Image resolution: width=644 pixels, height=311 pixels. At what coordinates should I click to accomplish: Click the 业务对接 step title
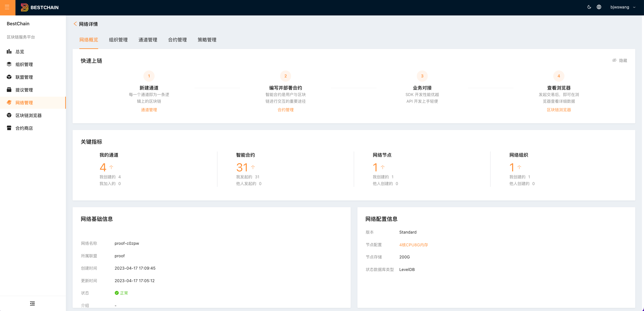[x=422, y=88]
